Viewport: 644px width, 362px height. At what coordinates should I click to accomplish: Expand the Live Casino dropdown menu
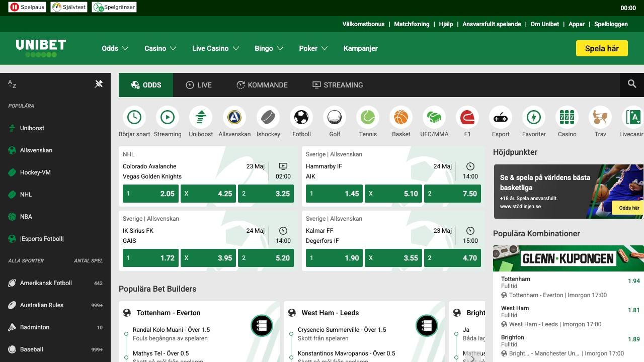215,48
